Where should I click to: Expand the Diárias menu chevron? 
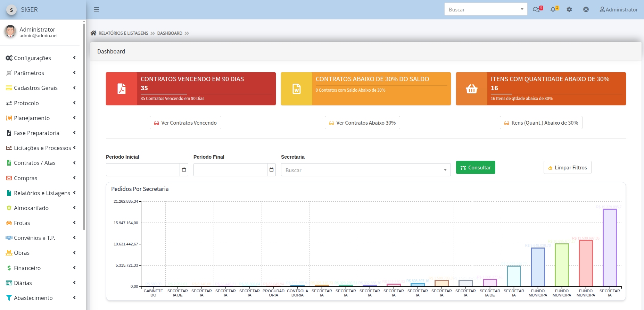click(74, 283)
